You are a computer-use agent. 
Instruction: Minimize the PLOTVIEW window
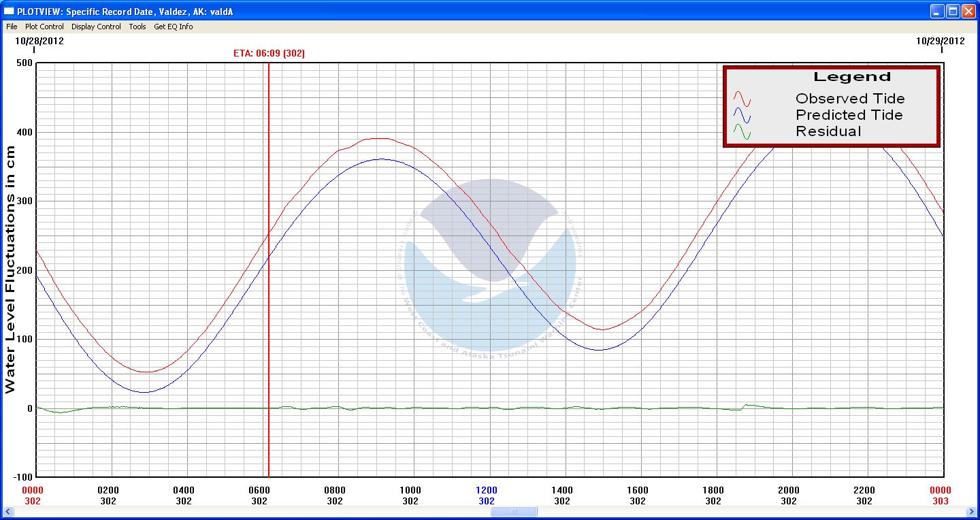(938, 12)
